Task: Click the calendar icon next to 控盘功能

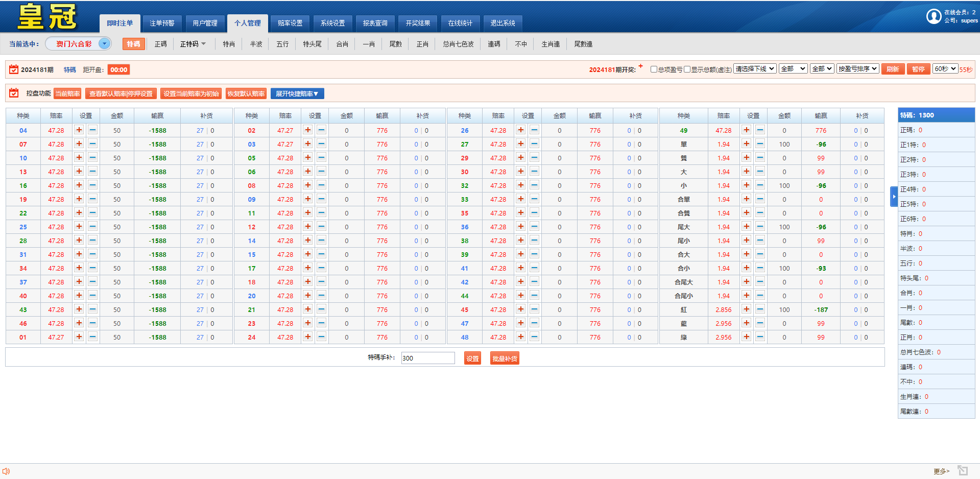Action: click(x=14, y=93)
